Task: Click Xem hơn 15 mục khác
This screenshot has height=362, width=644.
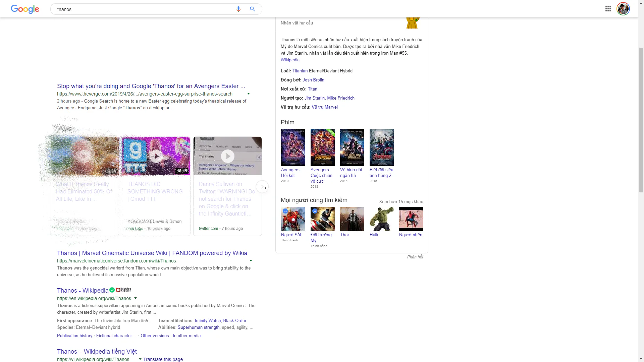Action: (401, 202)
